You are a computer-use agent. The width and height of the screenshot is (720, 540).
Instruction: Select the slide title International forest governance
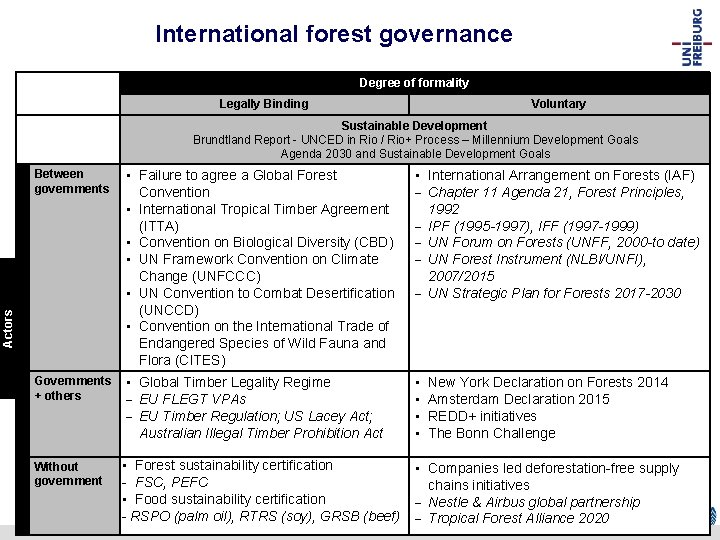(334, 34)
